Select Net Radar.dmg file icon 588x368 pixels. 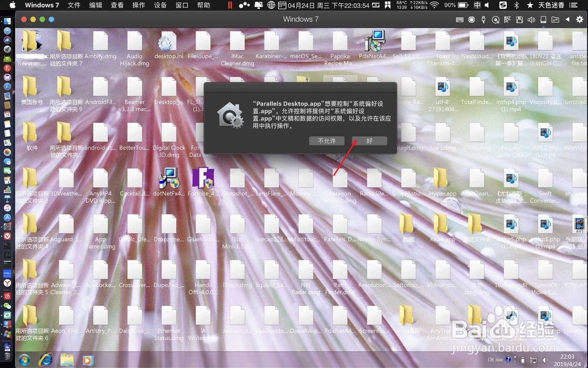click(x=306, y=277)
